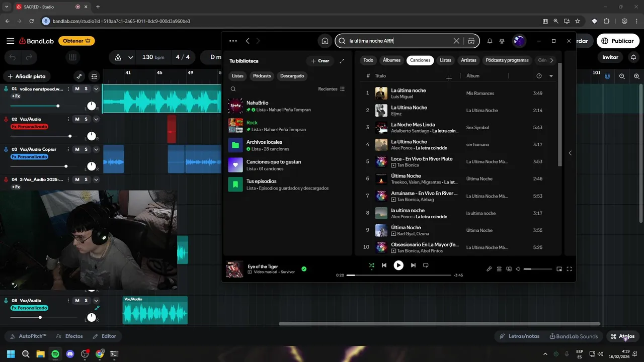The image size is (644, 362).
Task: Expand track 02 Voz/Audio chevron
Action: tap(96, 119)
